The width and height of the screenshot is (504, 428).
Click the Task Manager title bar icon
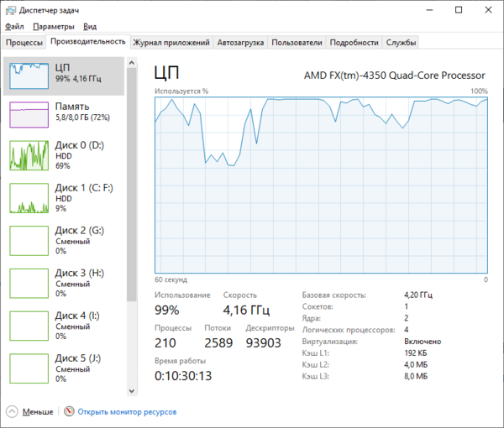tap(11, 10)
